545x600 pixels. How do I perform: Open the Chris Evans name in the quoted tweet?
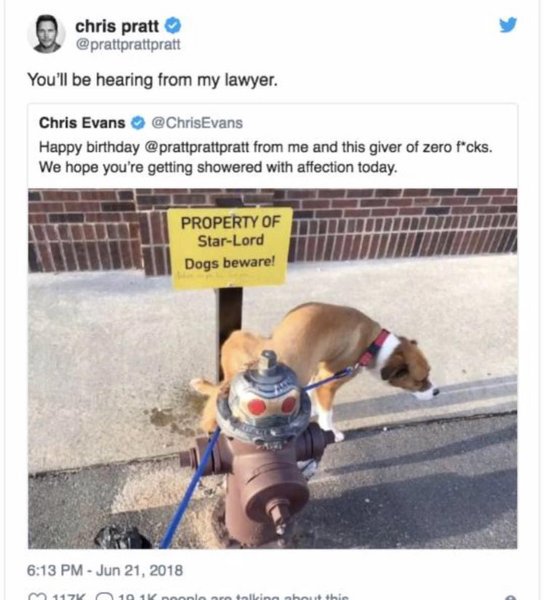[82, 123]
